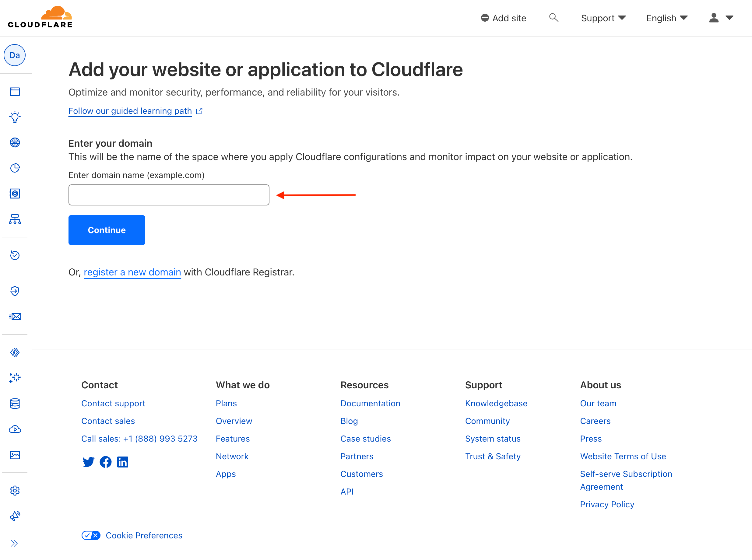Open Domain Registration via the globe icon
The image size is (752, 560).
15,142
